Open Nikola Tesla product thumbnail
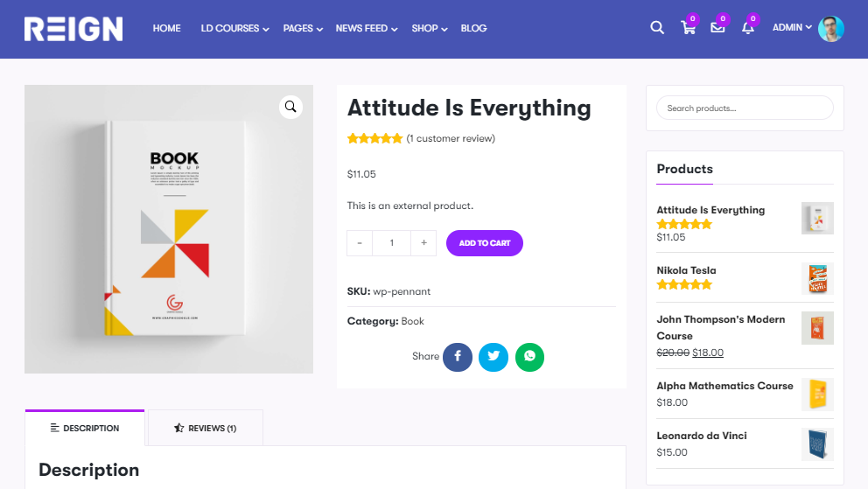Viewport: 868px width, 489px height. click(817, 278)
